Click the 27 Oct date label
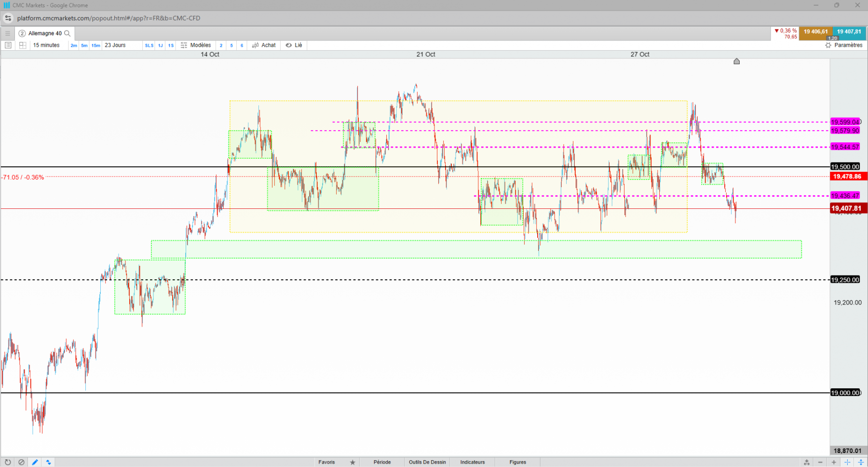 point(640,55)
